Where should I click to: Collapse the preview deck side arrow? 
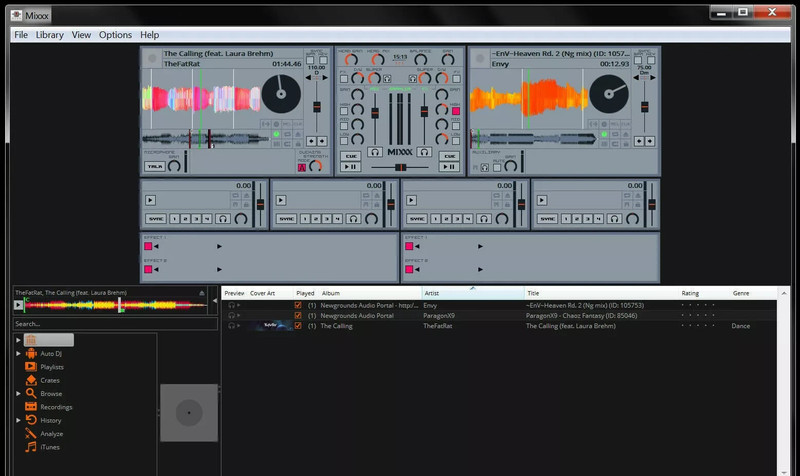[215, 301]
